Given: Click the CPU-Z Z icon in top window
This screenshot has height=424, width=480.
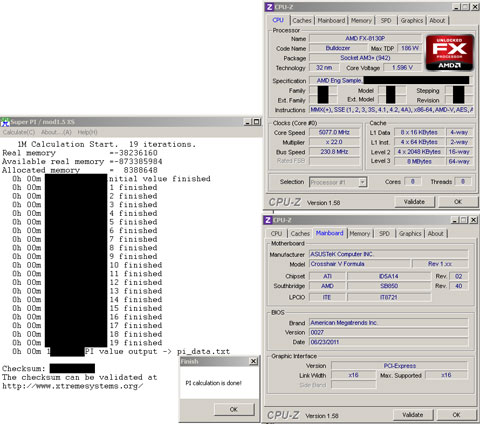Looking at the screenshot, I should [269, 7].
